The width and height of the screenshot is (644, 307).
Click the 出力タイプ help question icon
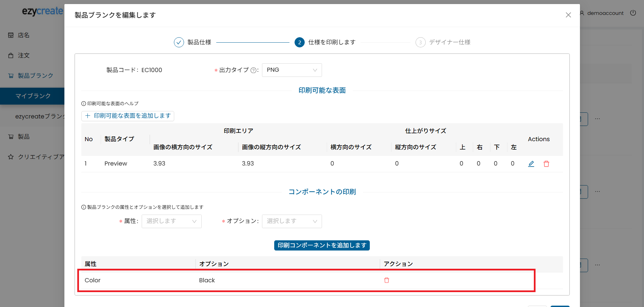coord(253,70)
